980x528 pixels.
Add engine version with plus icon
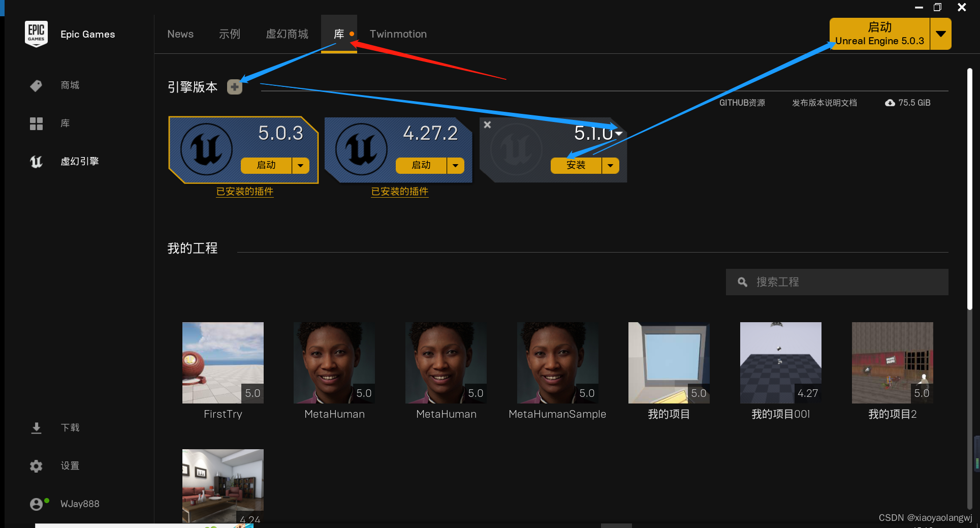[x=234, y=87]
